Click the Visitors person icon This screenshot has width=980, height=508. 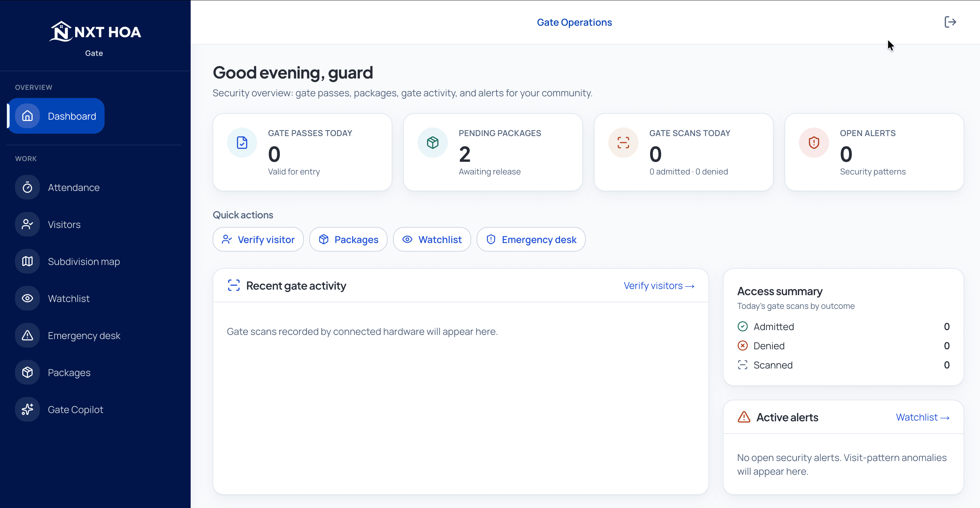pyautogui.click(x=27, y=224)
